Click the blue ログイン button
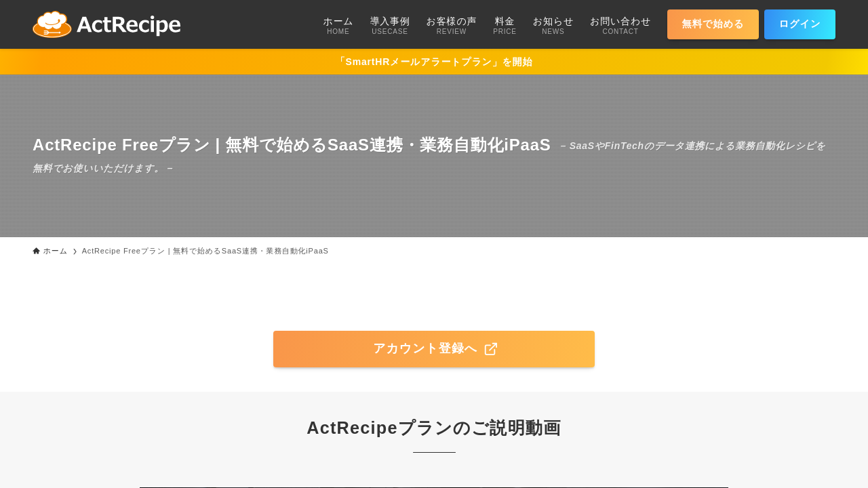 coord(800,24)
